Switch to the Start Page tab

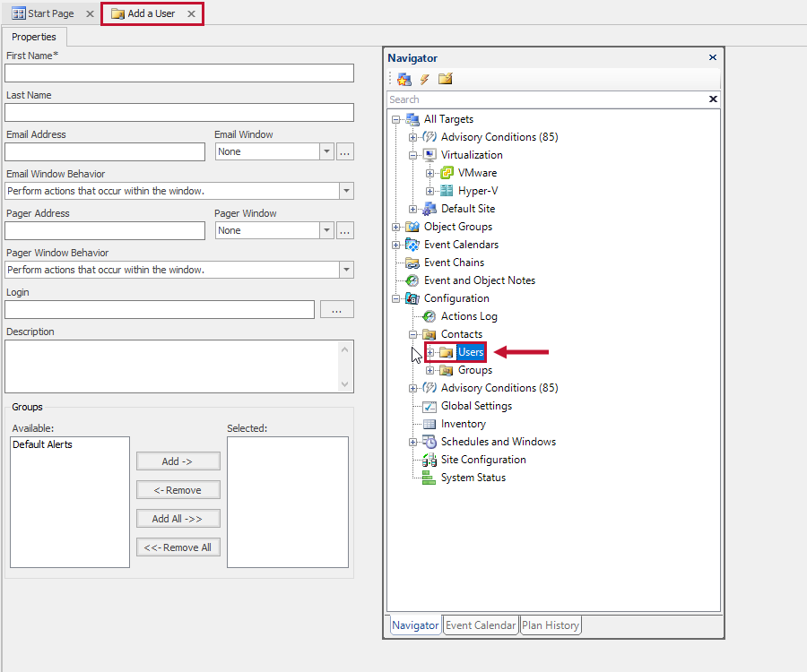coord(49,13)
